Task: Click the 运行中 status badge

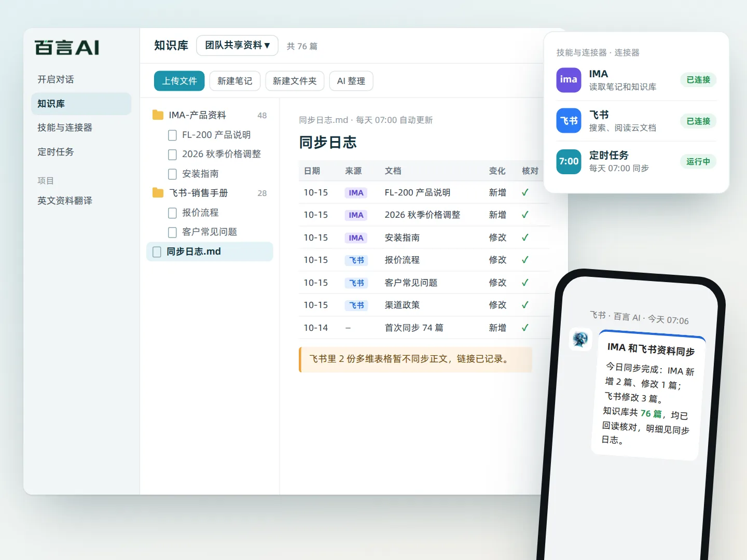Action: pyautogui.click(x=698, y=162)
